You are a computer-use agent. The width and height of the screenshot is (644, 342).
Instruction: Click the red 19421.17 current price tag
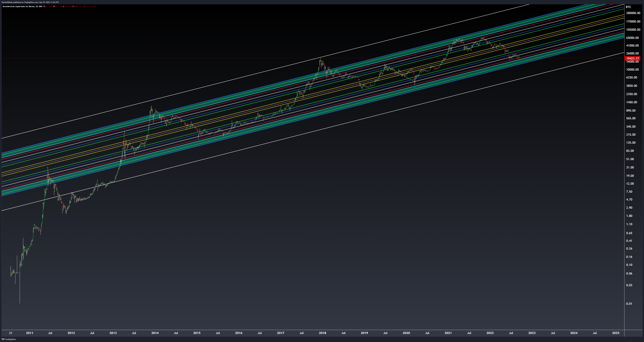point(632,58)
